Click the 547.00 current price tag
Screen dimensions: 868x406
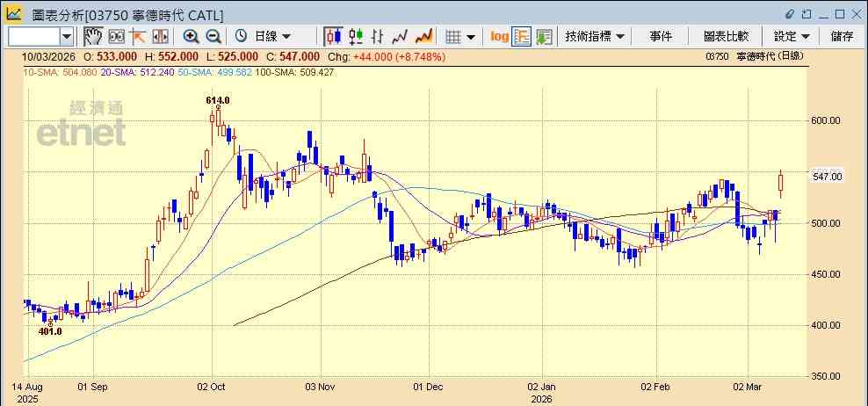[x=828, y=176]
